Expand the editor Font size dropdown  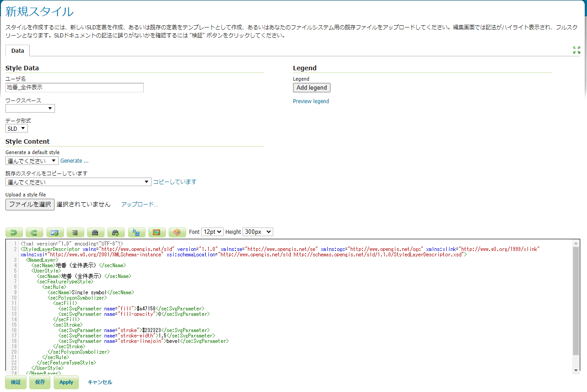[212, 232]
